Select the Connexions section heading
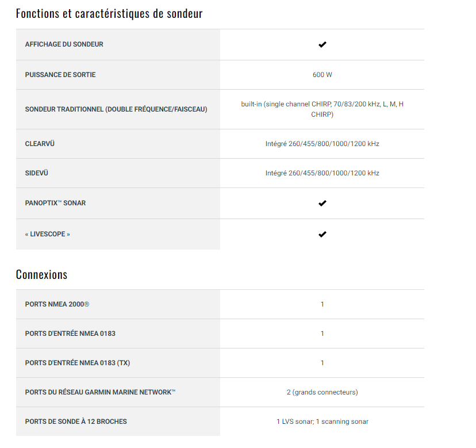476x448 pixels. 41,274
